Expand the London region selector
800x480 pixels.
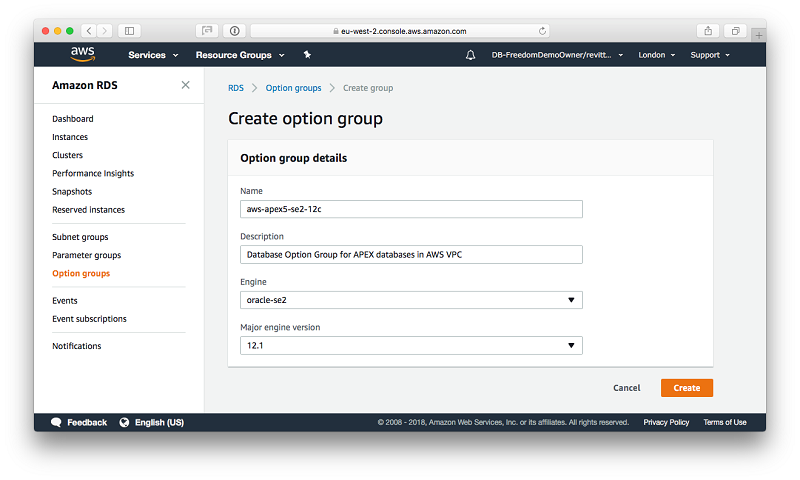click(657, 55)
